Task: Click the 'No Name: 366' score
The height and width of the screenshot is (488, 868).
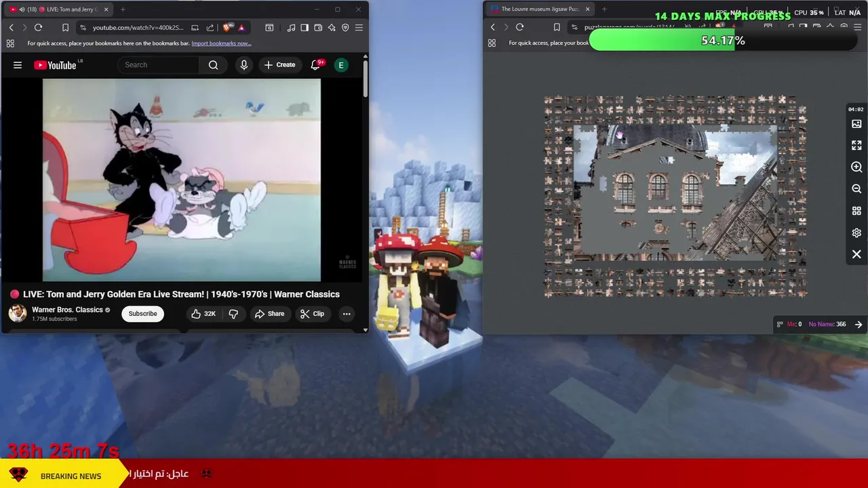Action: coord(827,325)
